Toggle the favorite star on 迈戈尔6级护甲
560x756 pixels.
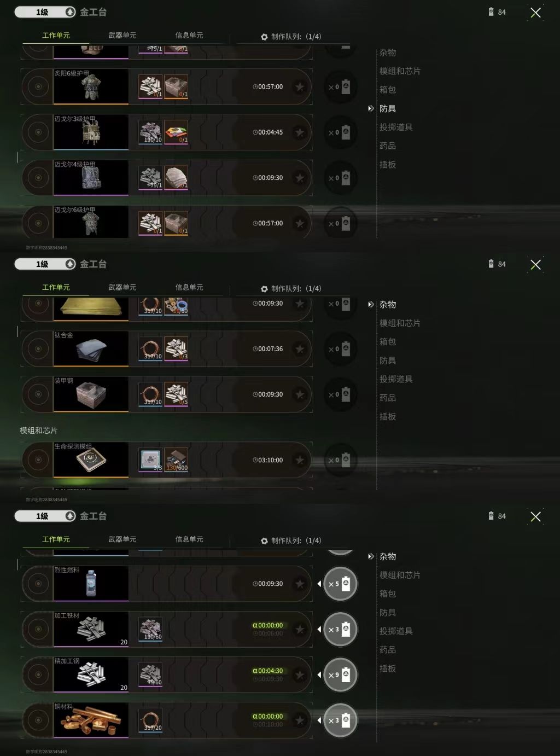tap(300, 223)
